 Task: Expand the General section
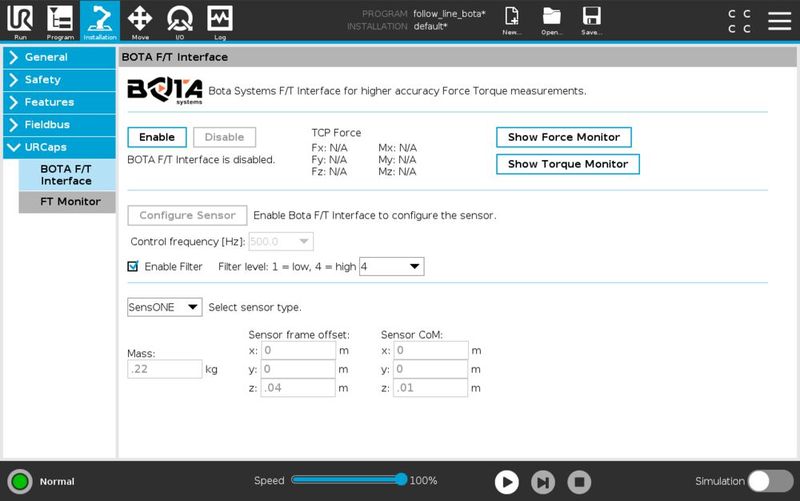coord(59,57)
